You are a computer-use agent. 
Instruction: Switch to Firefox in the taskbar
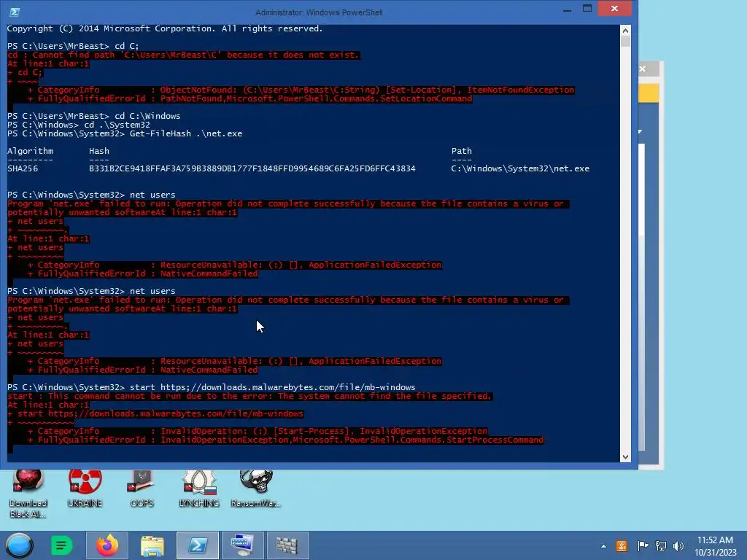(x=107, y=545)
